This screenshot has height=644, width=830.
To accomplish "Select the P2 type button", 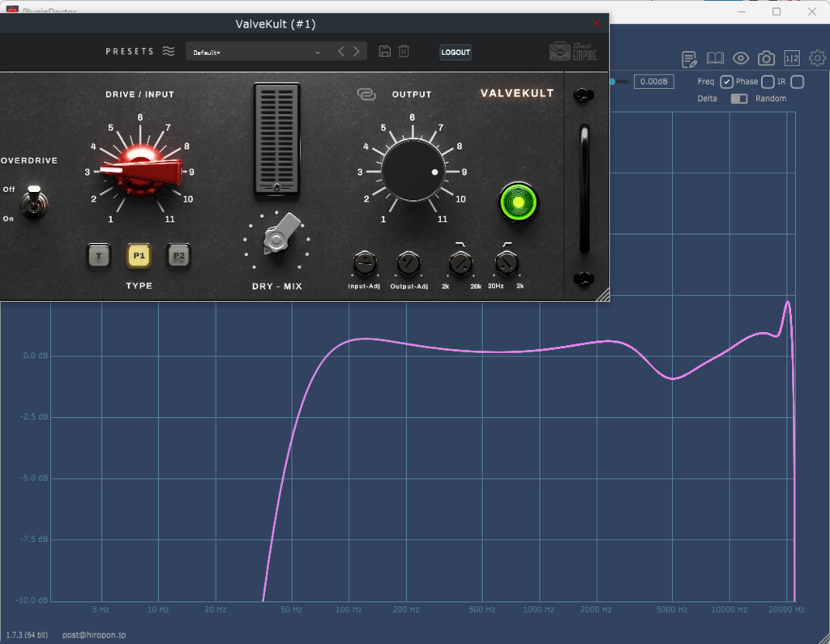I will [179, 256].
